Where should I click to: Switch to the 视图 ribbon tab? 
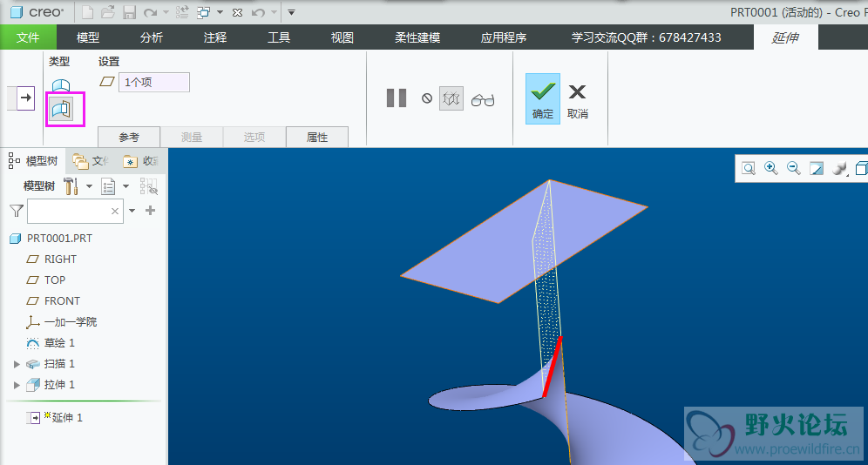(342, 37)
